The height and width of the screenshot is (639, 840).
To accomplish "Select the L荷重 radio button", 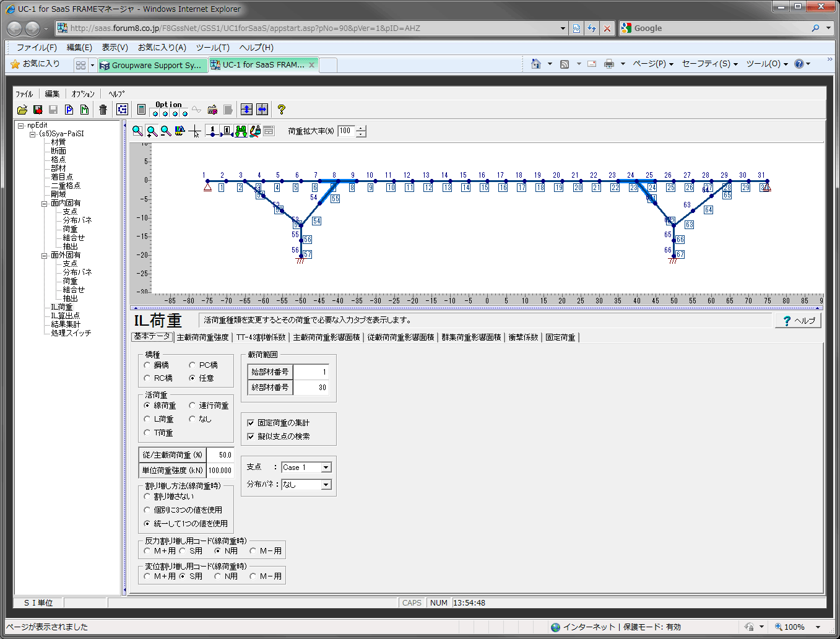I will [x=147, y=419].
